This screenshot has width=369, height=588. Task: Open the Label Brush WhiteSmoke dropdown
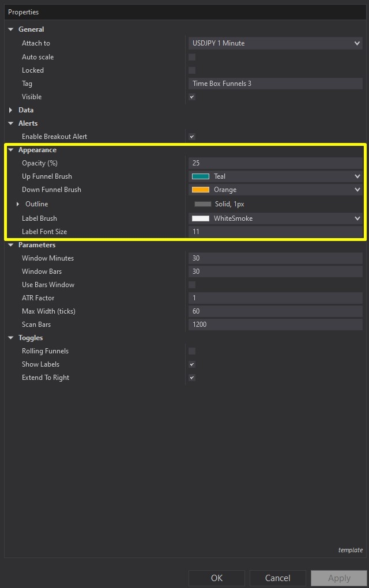point(275,218)
